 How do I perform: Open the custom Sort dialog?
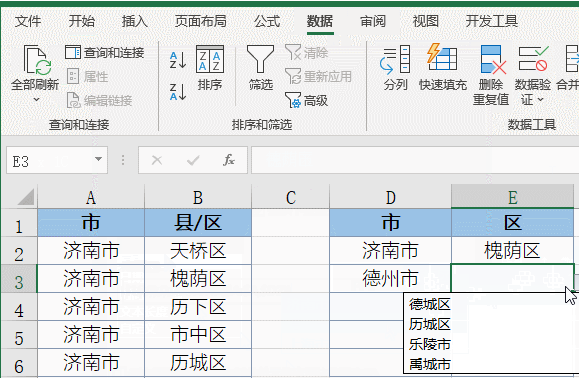tap(210, 68)
